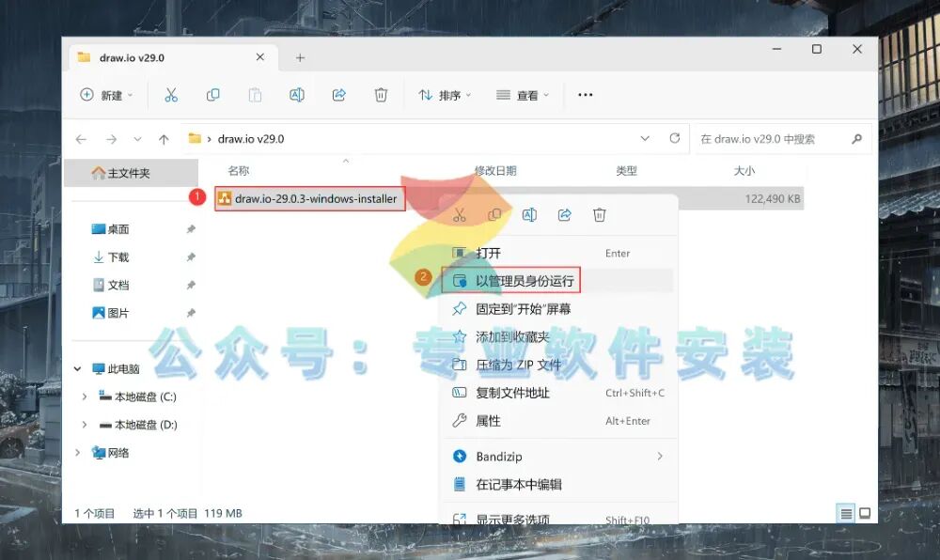Screen dimensions: 940x560
Task: Choose 以管理员身份运行 from context menu
Action: click(560, 280)
